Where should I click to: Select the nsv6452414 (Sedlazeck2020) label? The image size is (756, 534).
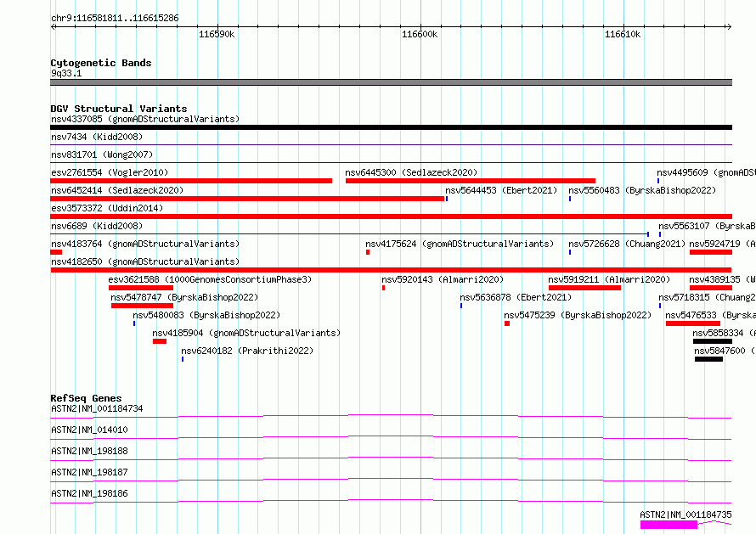click(117, 190)
